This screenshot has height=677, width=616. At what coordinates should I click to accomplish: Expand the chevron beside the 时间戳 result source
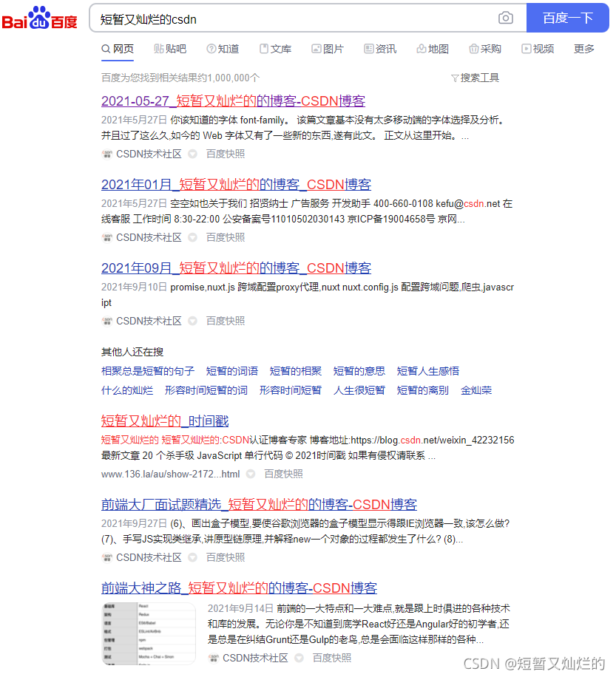point(249,474)
